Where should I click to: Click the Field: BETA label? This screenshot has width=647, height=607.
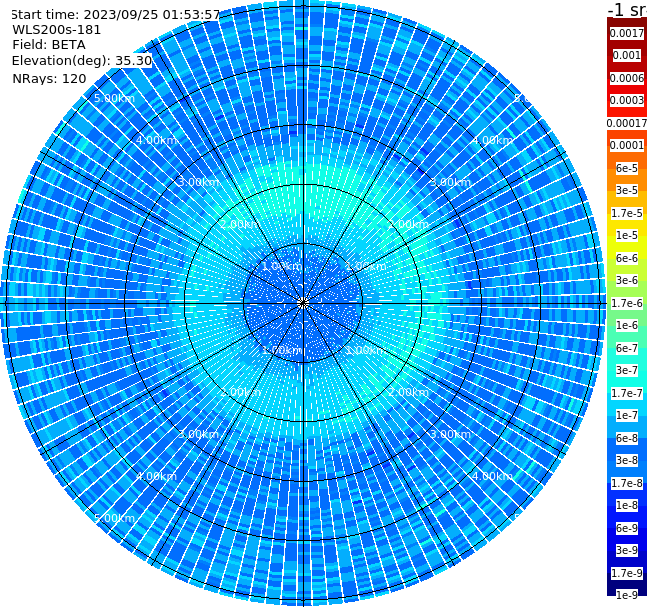[x=49, y=45]
